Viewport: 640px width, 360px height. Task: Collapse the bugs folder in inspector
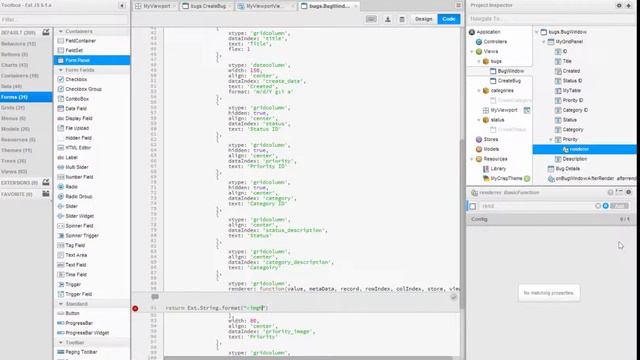[x=479, y=61]
